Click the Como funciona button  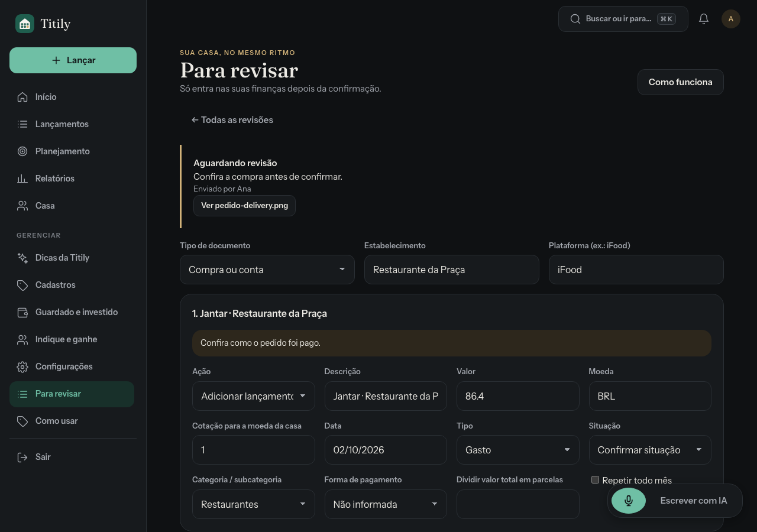click(681, 82)
